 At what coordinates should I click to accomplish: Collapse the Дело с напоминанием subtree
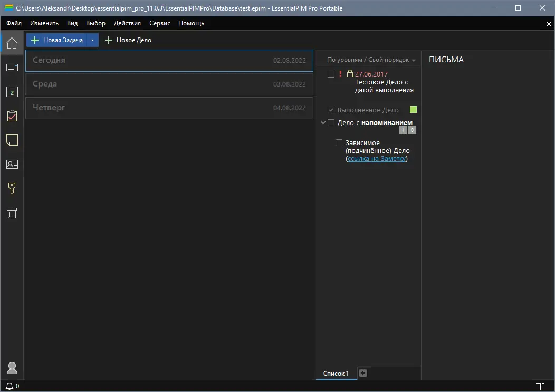pos(323,122)
